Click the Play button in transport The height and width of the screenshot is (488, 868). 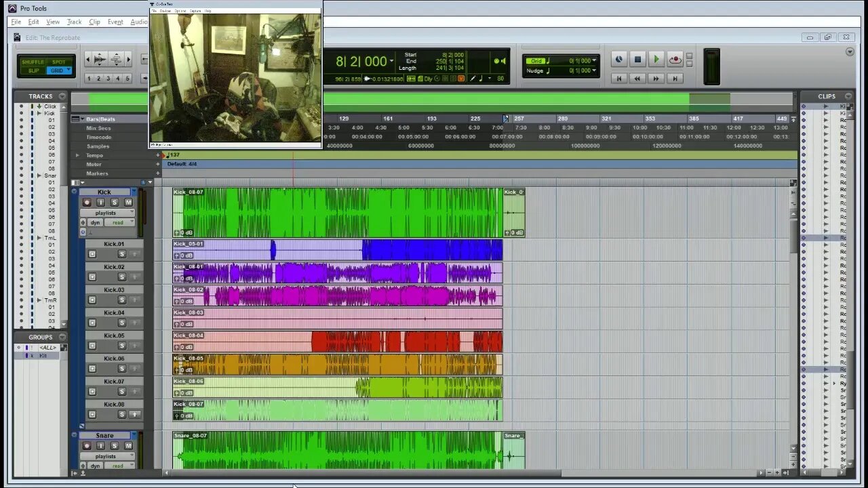tap(656, 60)
